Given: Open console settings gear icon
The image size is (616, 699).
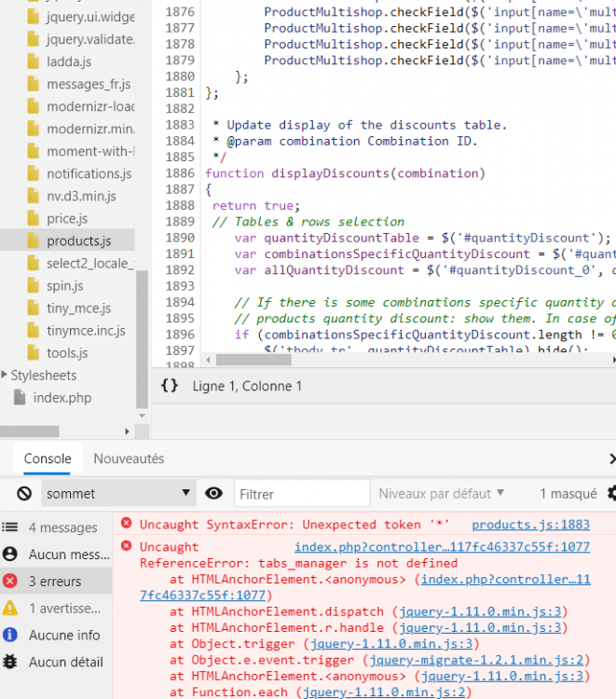Looking at the screenshot, I should coord(611,494).
